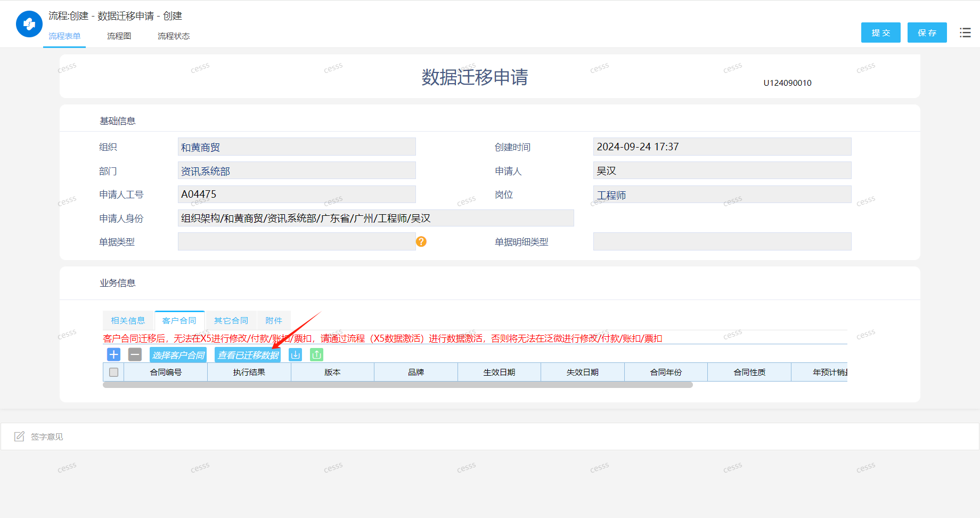
Task: Click the document number U124090010
Action: 787,83
